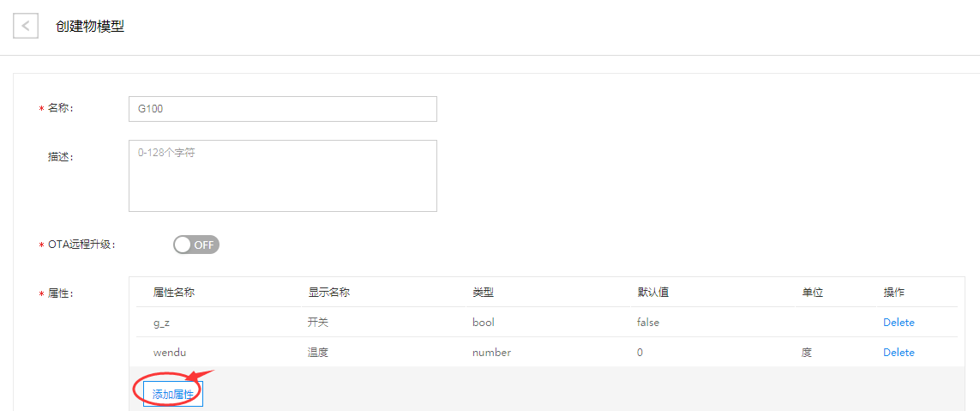Click the 显示名称 column header
Viewport: 980px width, 411px height.
point(328,292)
